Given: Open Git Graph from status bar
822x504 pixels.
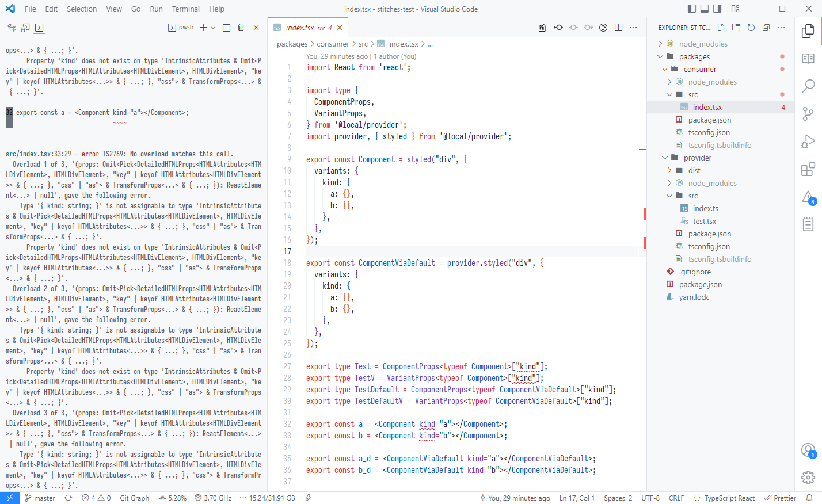Looking at the screenshot, I should click(x=134, y=498).
